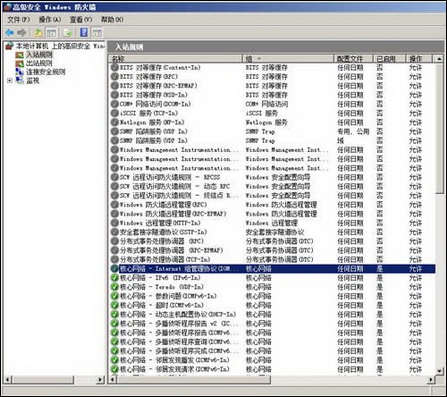The image size is (447, 397).
Task: Click the rules list scroll down arrow
Action: point(439,371)
